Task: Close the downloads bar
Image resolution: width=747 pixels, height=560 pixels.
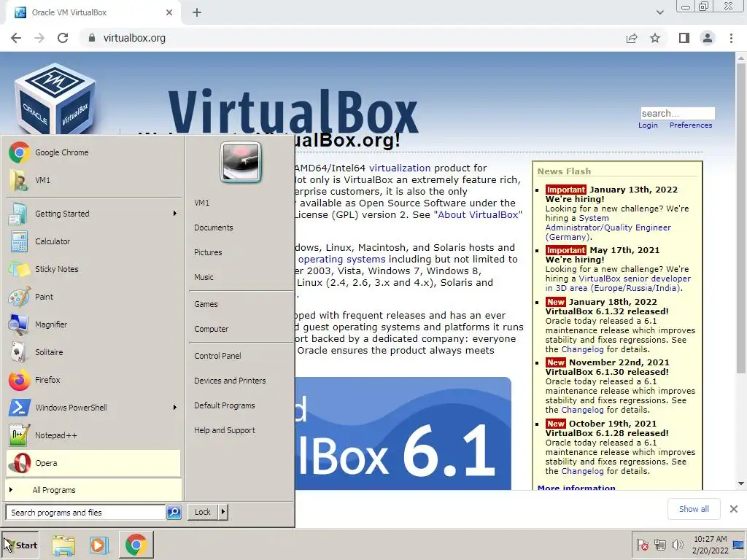Action: (734, 509)
